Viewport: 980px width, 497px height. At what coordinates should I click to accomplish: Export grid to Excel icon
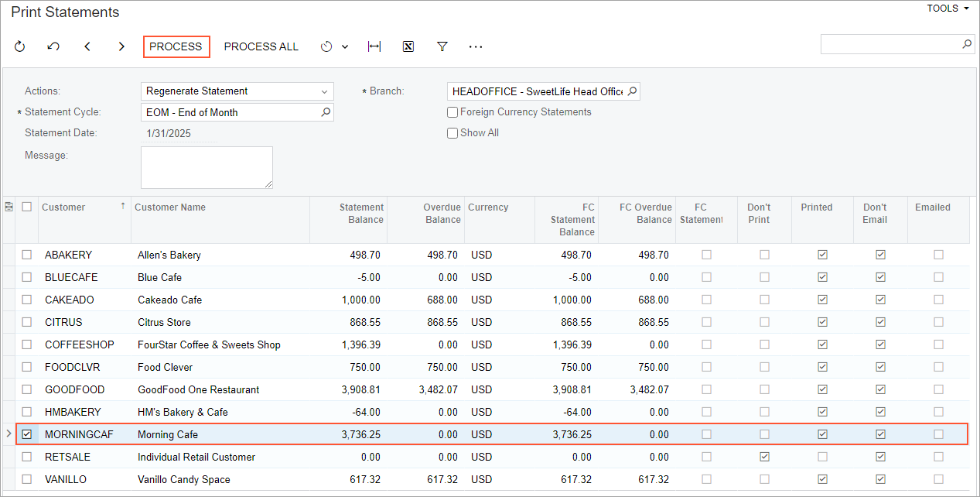point(408,46)
